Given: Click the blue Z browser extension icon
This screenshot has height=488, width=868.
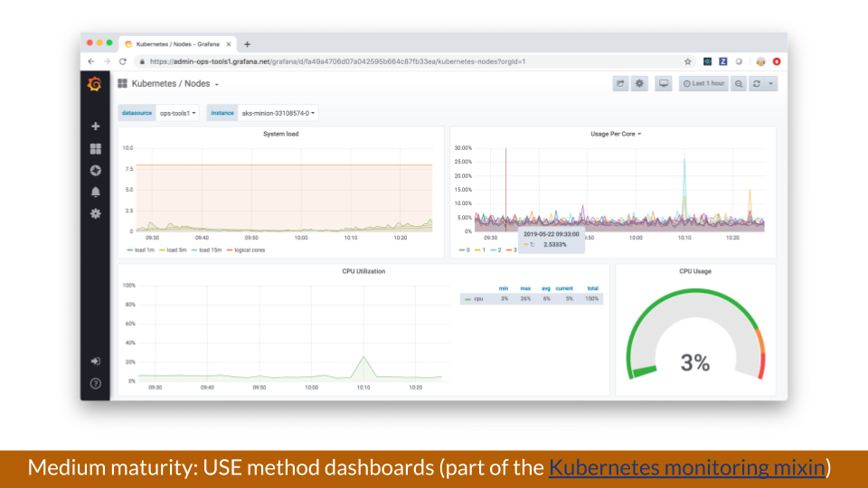Looking at the screenshot, I should pyautogui.click(x=723, y=61).
